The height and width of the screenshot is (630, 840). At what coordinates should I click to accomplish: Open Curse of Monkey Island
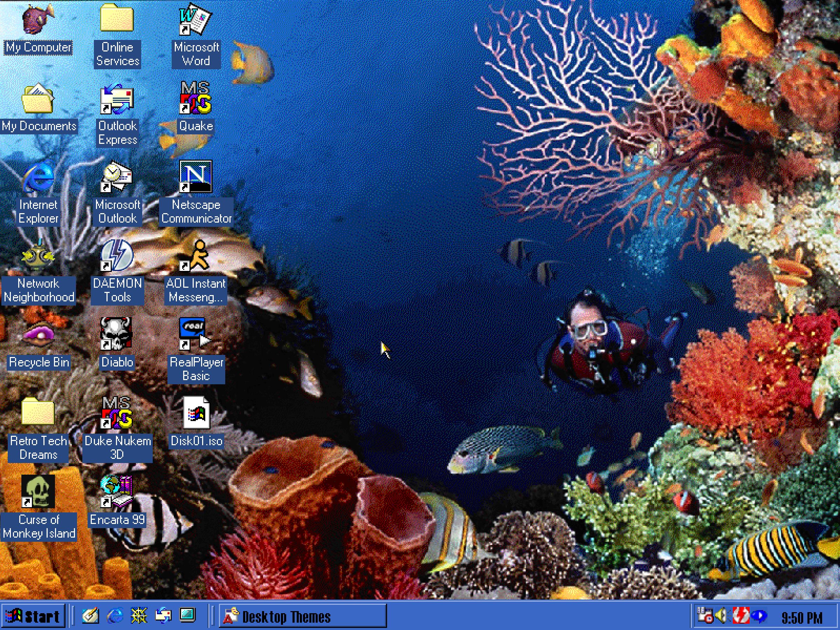[x=37, y=492]
